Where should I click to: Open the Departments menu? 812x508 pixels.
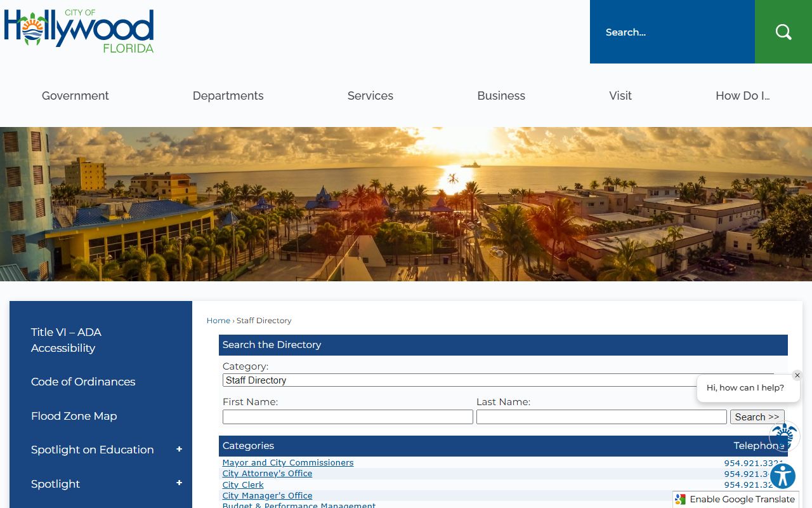click(228, 96)
